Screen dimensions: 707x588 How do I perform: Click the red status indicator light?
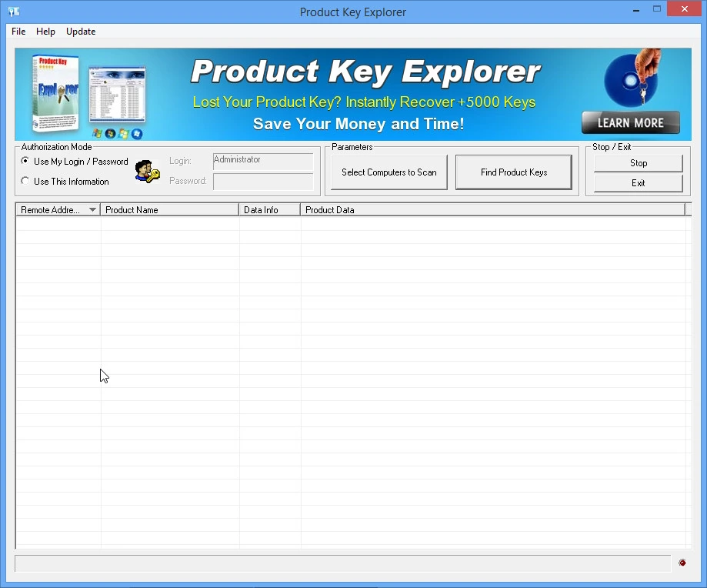tap(682, 563)
